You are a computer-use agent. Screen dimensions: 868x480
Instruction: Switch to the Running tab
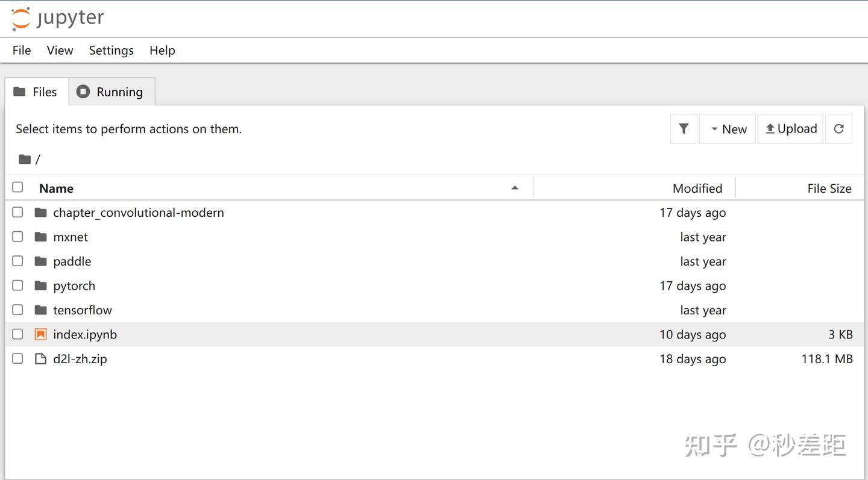(x=112, y=92)
